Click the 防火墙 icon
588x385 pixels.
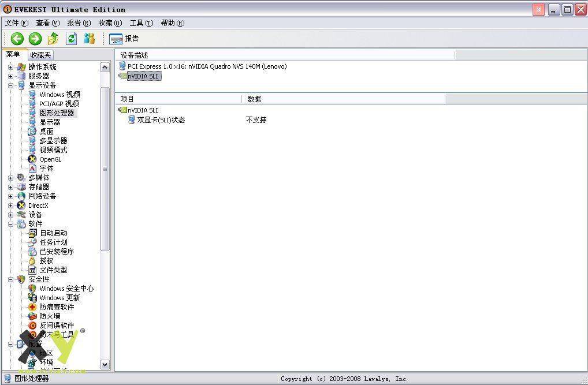pos(32,316)
